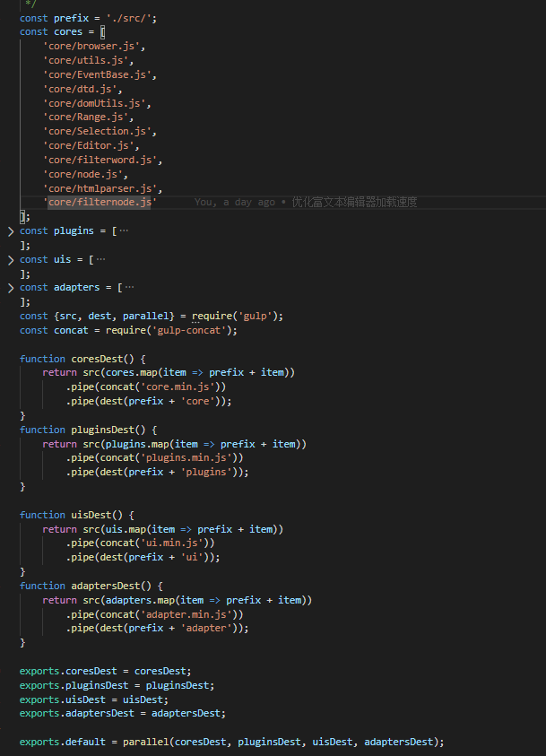The width and height of the screenshot is (546, 756).
Task: Click the 'core/Range.js' string
Action: pyautogui.click(x=86, y=117)
